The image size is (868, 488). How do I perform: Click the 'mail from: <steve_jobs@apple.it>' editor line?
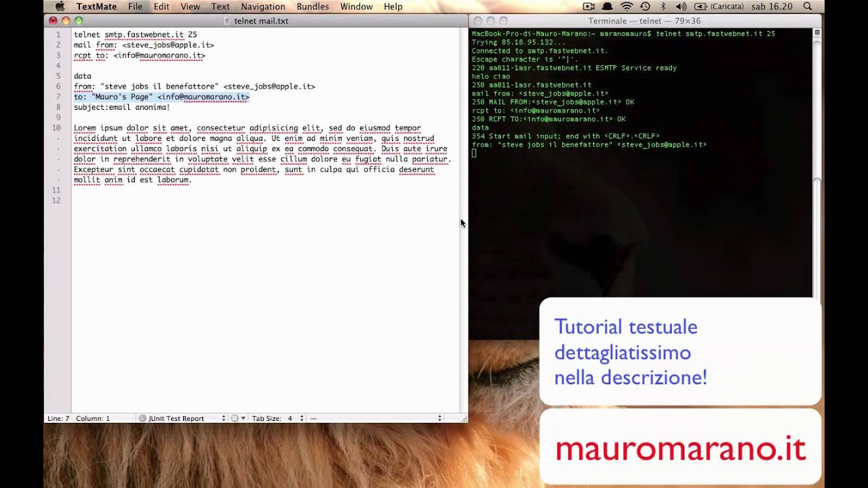pyautogui.click(x=144, y=45)
